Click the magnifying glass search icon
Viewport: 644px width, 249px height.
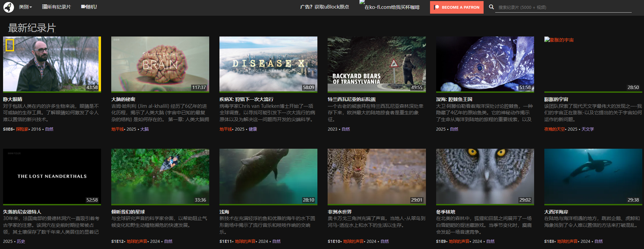coord(491,7)
